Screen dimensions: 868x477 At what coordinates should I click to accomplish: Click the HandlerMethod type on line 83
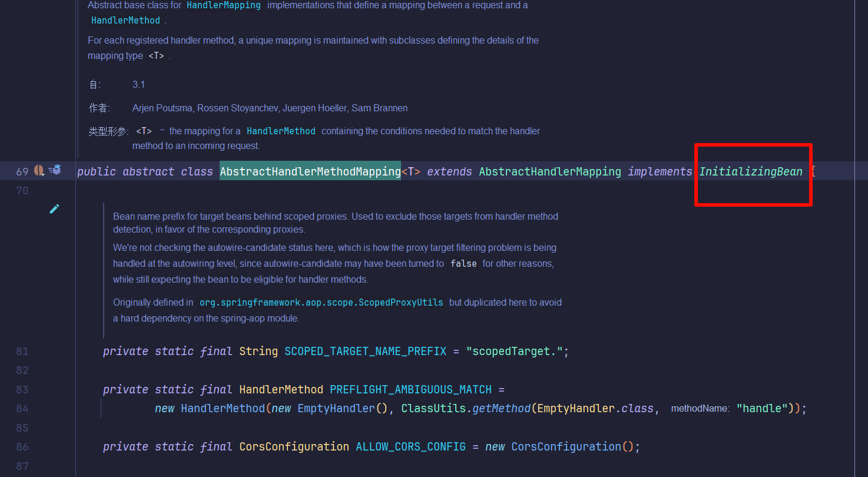click(281, 389)
